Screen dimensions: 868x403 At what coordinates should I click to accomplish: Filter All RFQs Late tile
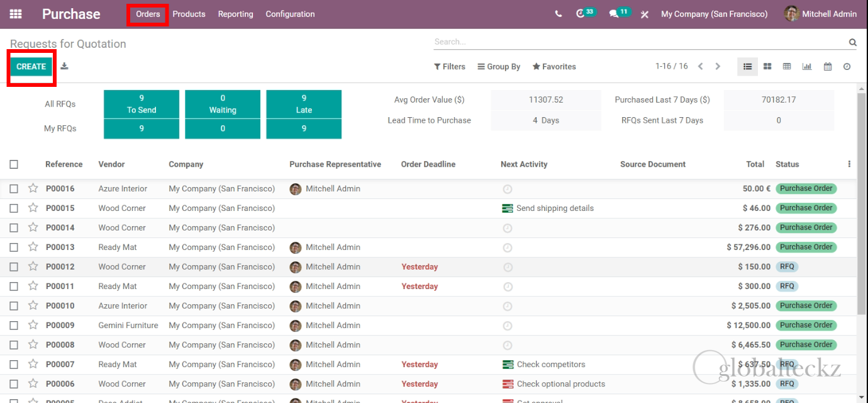tap(304, 104)
